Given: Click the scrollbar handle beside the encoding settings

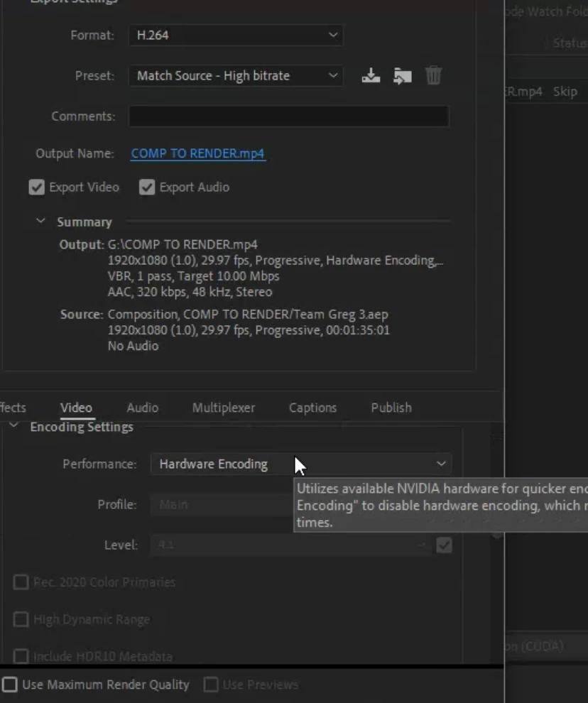Looking at the screenshot, I should (497, 535).
